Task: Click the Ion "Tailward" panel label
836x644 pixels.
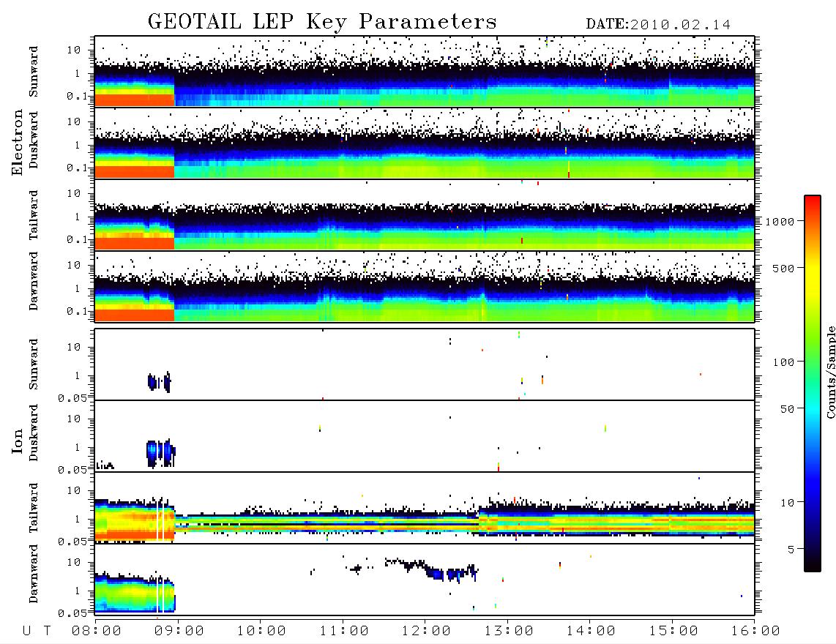Action: [x=34, y=508]
